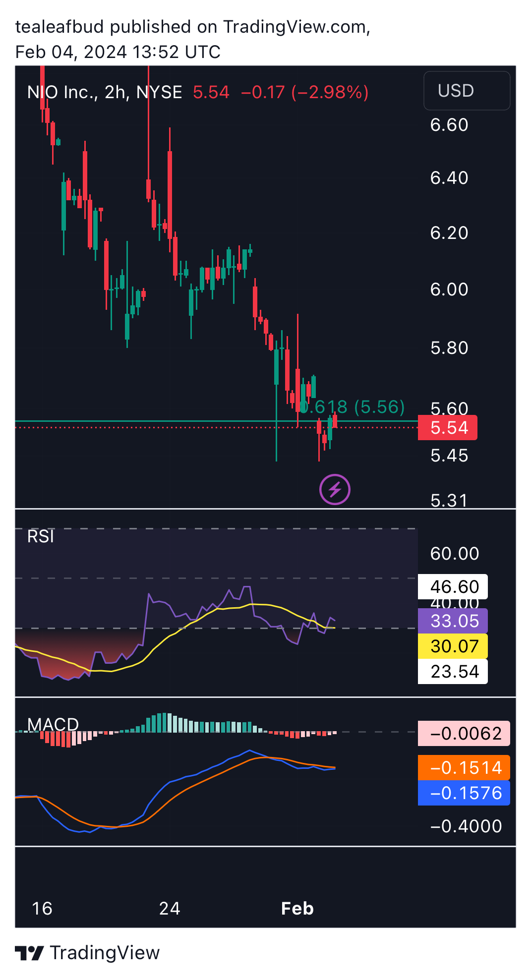Click the red 5.54 current price label

tap(448, 427)
